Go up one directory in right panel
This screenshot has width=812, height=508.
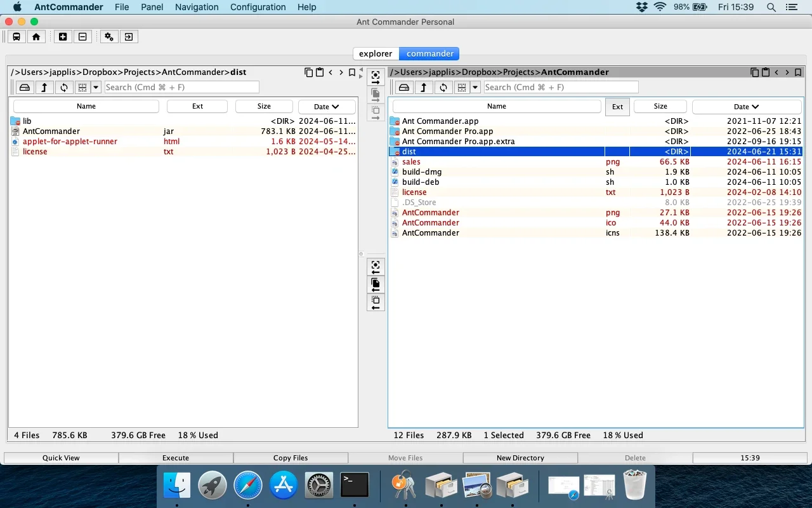[x=424, y=88]
